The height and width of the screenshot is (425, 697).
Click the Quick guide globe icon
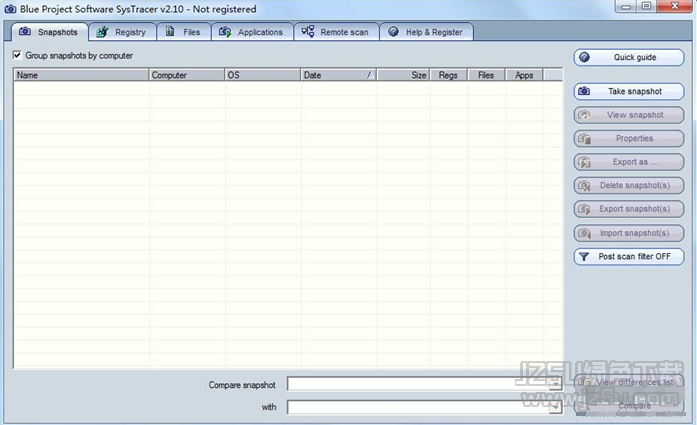pos(585,57)
